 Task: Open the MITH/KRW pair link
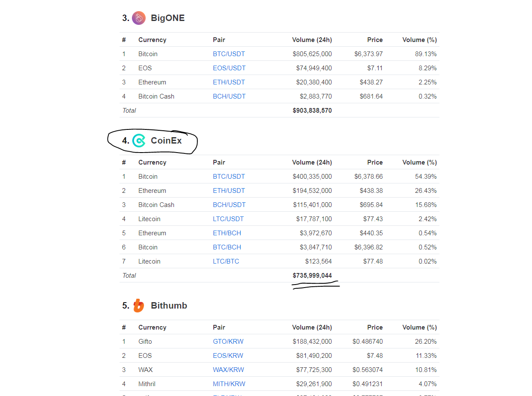229,384
